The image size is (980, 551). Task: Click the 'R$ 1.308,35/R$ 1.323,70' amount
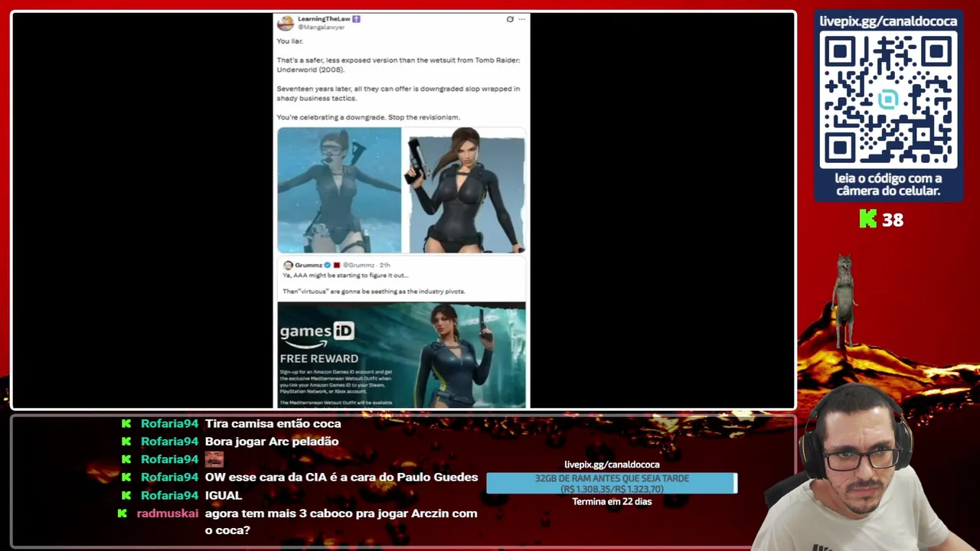pos(612,489)
